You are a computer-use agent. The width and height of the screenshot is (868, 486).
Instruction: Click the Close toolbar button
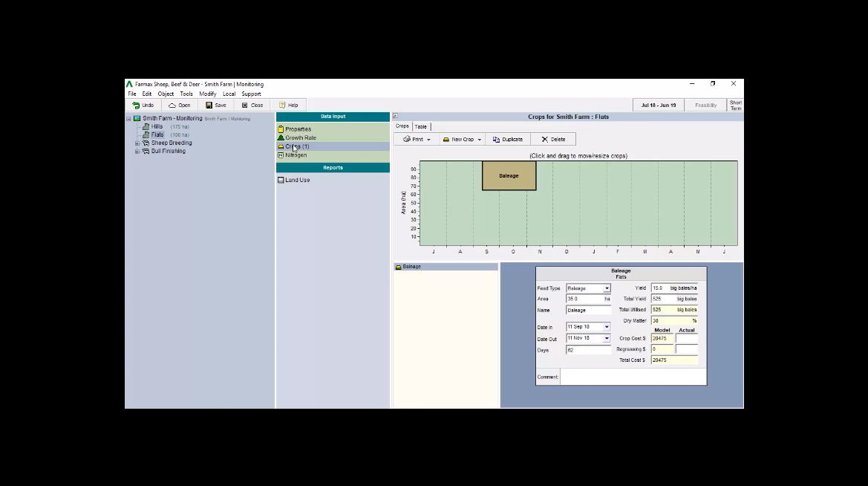tap(252, 106)
